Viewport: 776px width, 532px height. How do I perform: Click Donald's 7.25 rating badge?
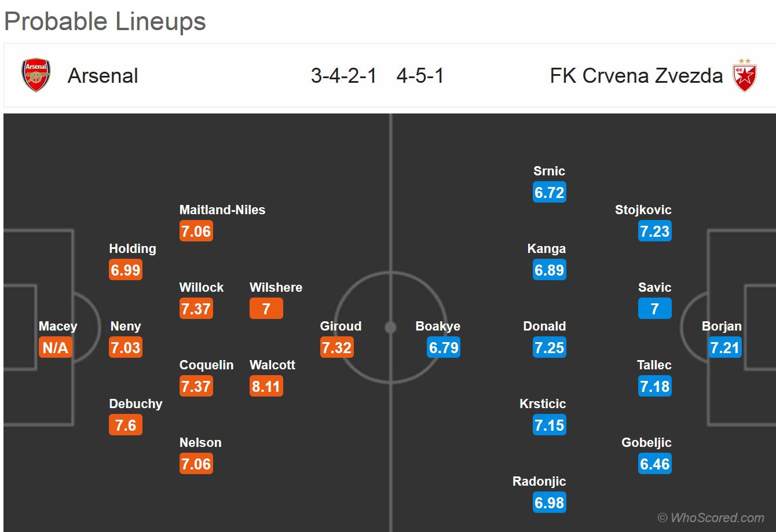(x=549, y=347)
